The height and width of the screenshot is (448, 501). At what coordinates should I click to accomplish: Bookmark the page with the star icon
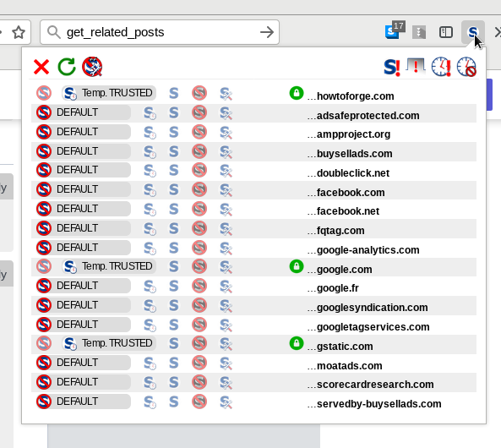tap(19, 32)
